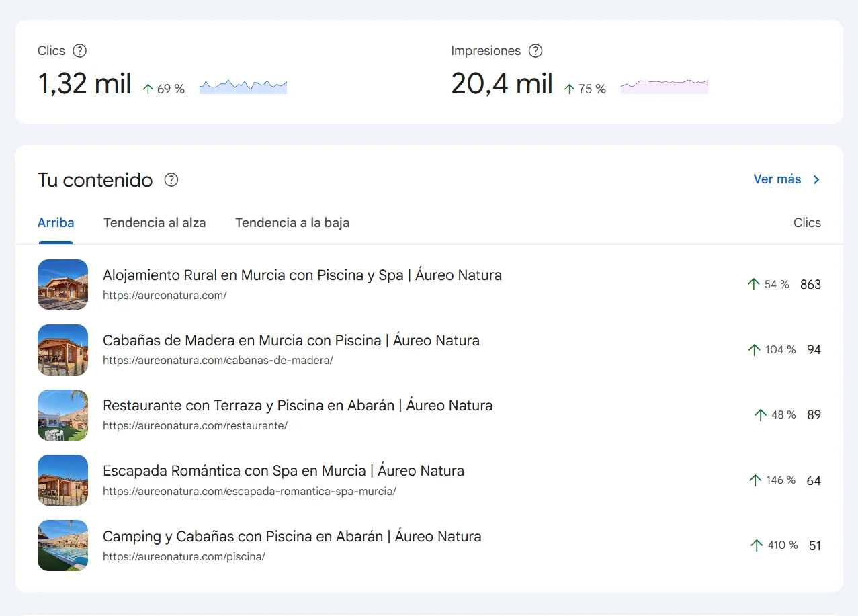
Task: Click the Tu contenido heading
Action: click(x=95, y=180)
